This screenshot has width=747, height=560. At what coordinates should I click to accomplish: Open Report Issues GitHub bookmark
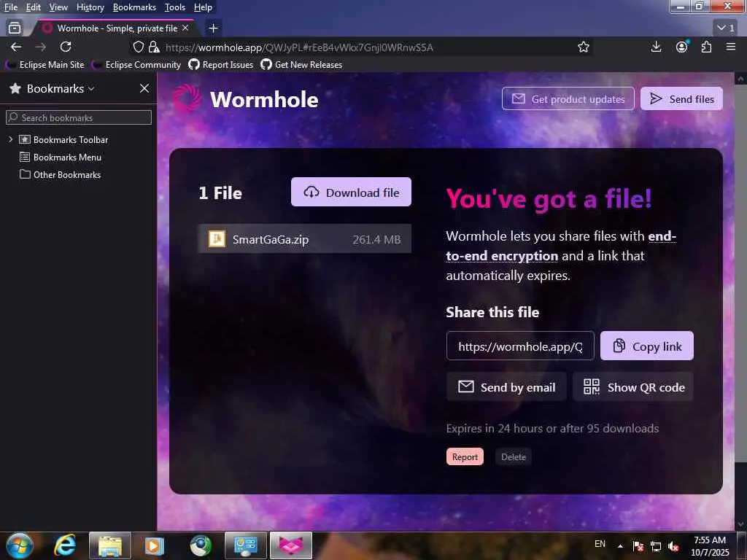(221, 65)
